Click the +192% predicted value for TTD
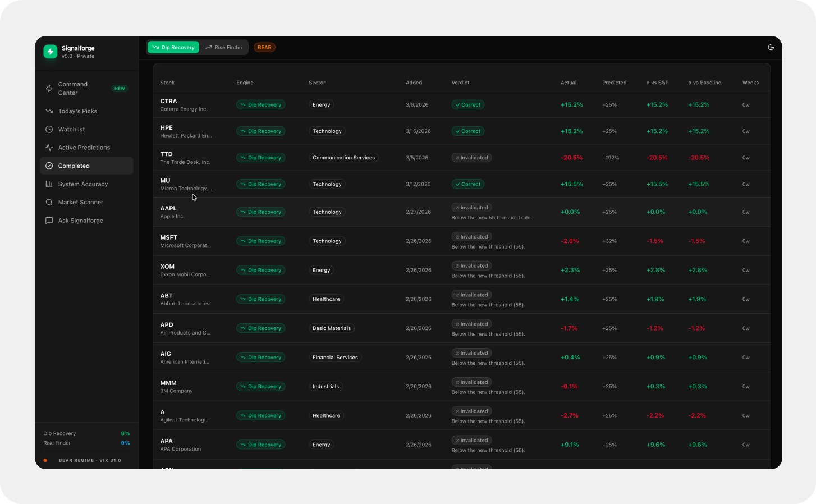The width and height of the screenshot is (816, 504). 611,158
